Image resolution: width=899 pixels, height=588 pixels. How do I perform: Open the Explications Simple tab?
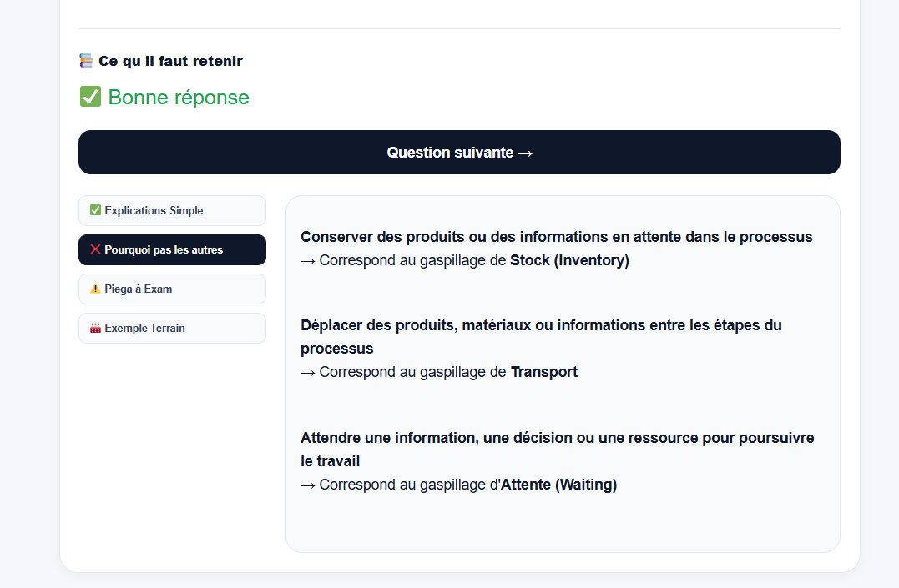[172, 210]
